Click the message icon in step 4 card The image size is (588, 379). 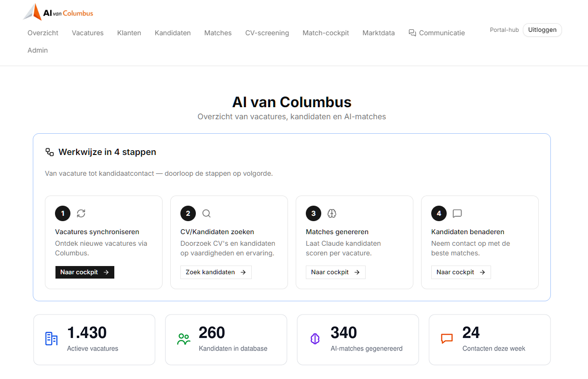coord(457,213)
